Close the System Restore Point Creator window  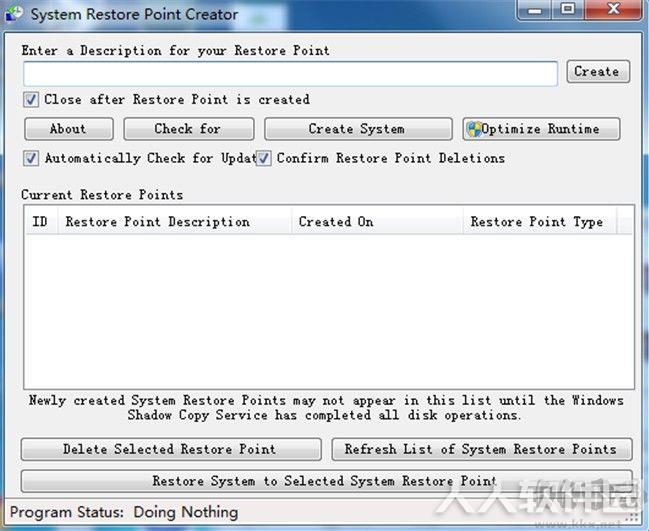pos(613,10)
